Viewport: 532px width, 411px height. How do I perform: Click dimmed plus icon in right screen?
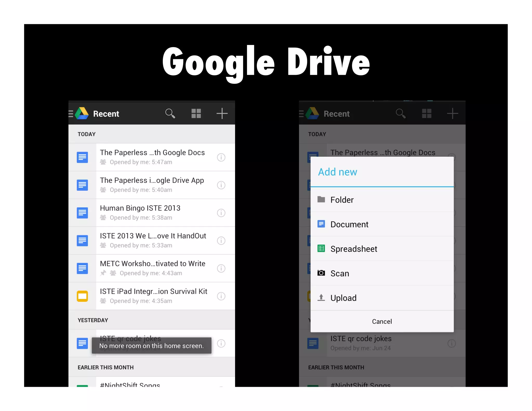[x=452, y=114]
